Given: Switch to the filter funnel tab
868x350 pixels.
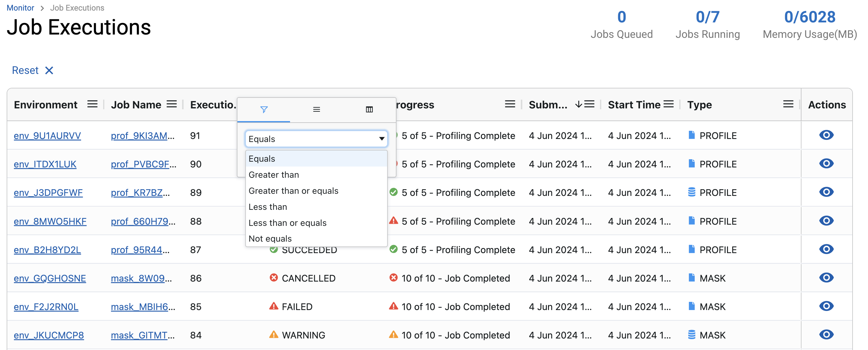Looking at the screenshot, I should pyautogui.click(x=264, y=109).
